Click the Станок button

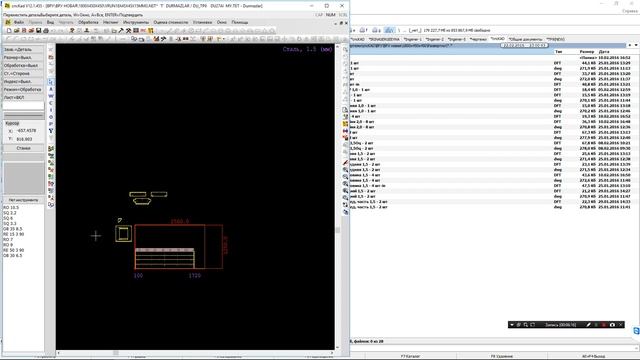pos(23,148)
